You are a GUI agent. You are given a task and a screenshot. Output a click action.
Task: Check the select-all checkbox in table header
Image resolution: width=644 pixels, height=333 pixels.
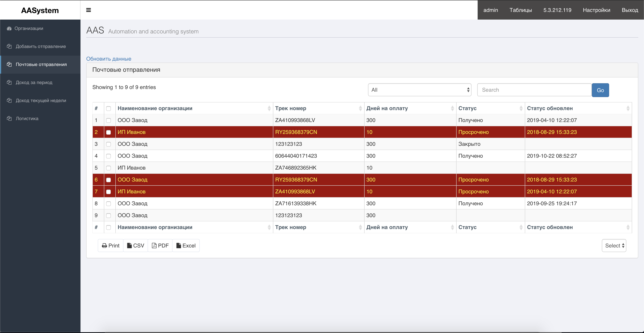108,109
